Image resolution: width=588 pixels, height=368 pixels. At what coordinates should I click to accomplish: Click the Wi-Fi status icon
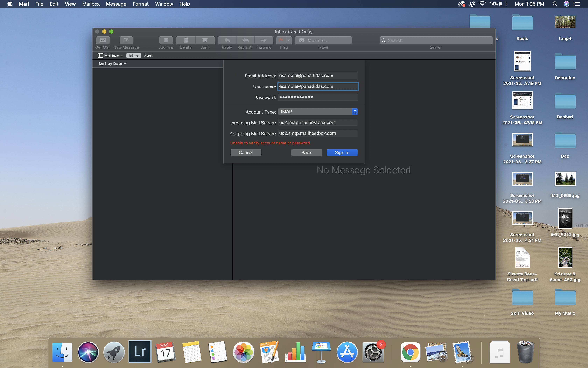[x=482, y=4]
